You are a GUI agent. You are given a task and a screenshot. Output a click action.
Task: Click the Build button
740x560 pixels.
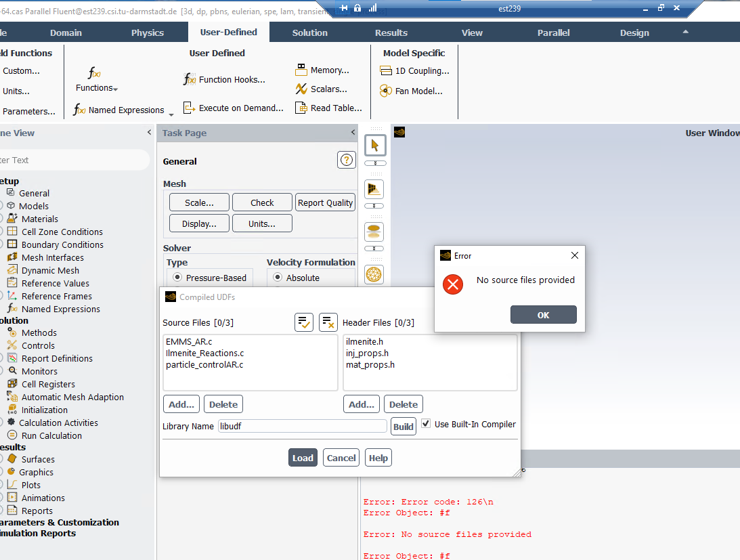pos(404,427)
